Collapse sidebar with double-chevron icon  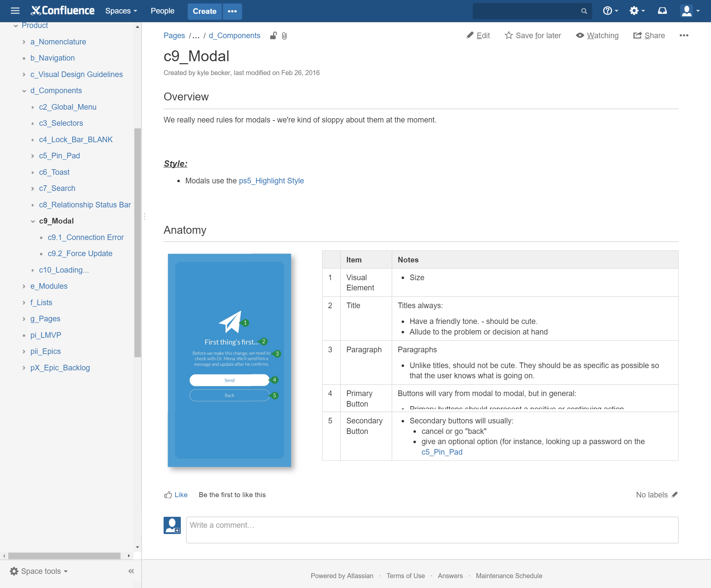(131, 571)
